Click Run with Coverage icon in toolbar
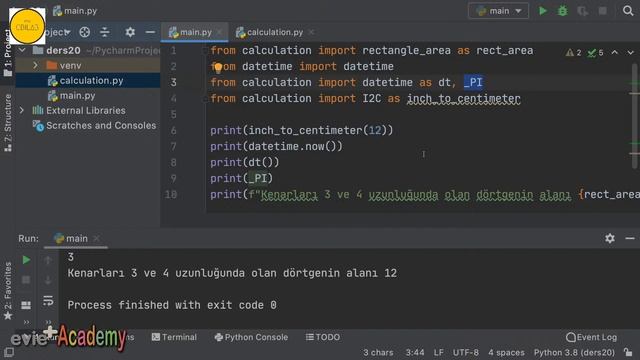640x360 pixels. point(582,11)
